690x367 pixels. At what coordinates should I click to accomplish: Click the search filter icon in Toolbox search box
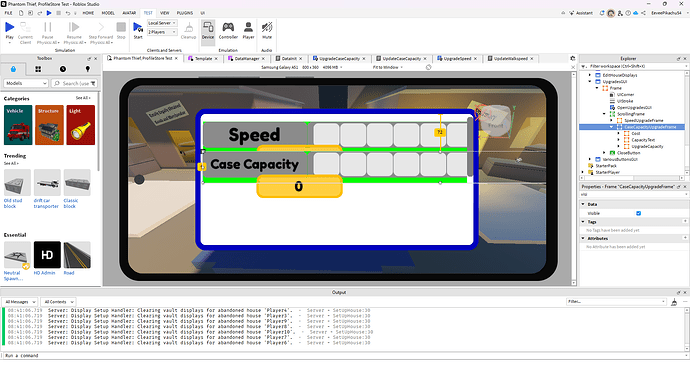point(93,83)
